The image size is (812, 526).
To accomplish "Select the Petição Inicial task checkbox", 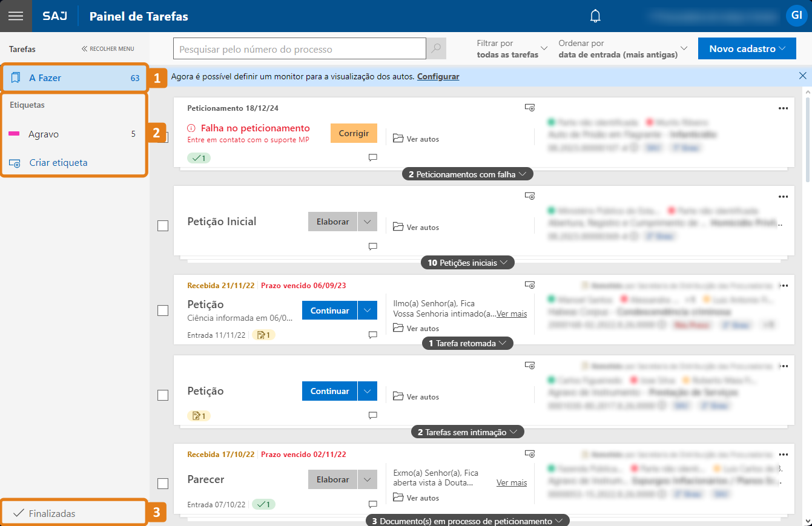I will point(162,226).
